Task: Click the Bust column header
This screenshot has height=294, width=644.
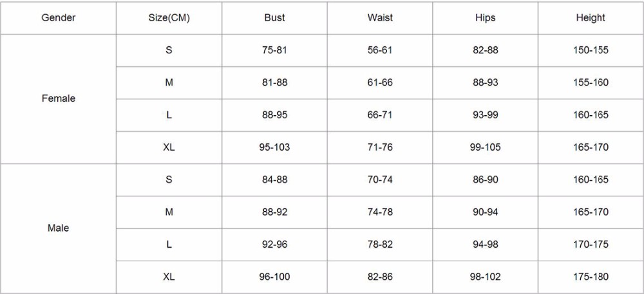Action: [x=275, y=18]
